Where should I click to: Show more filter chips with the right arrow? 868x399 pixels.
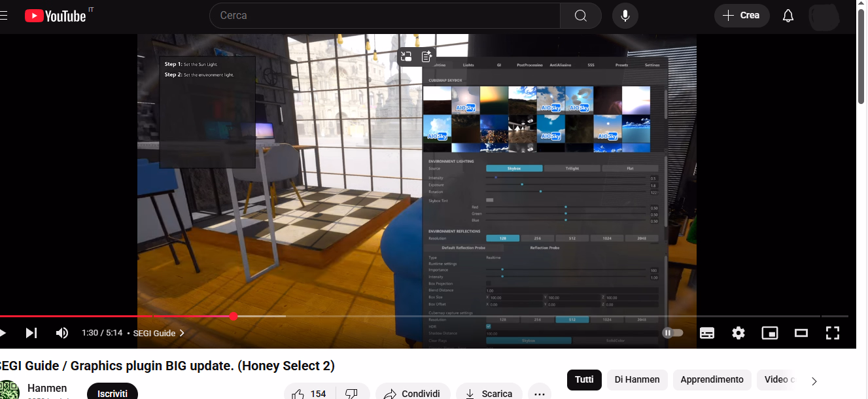click(814, 381)
